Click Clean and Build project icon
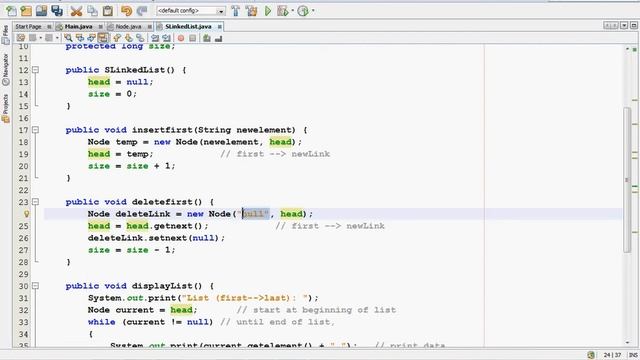Screen dimensions: 640x360 click(251, 11)
